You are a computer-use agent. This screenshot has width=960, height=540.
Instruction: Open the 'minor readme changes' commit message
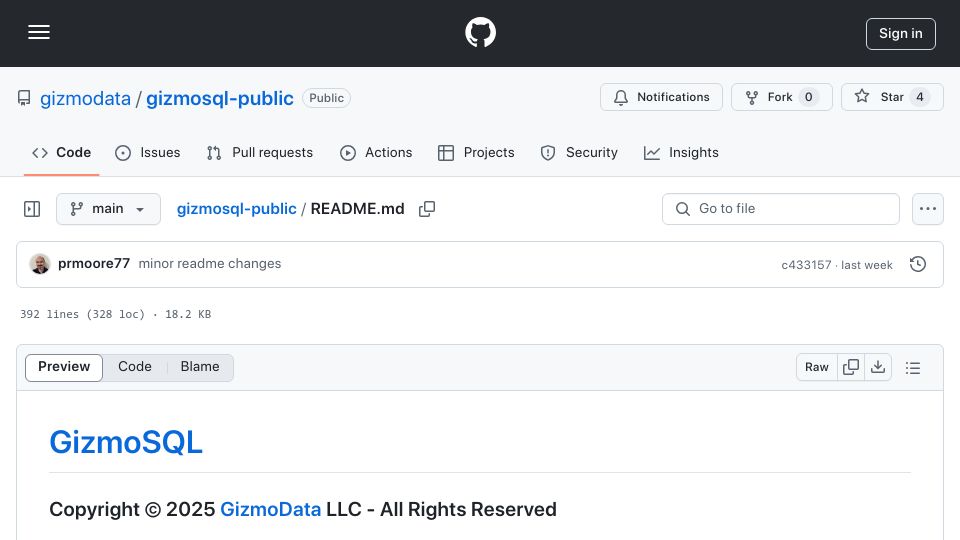coord(209,263)
